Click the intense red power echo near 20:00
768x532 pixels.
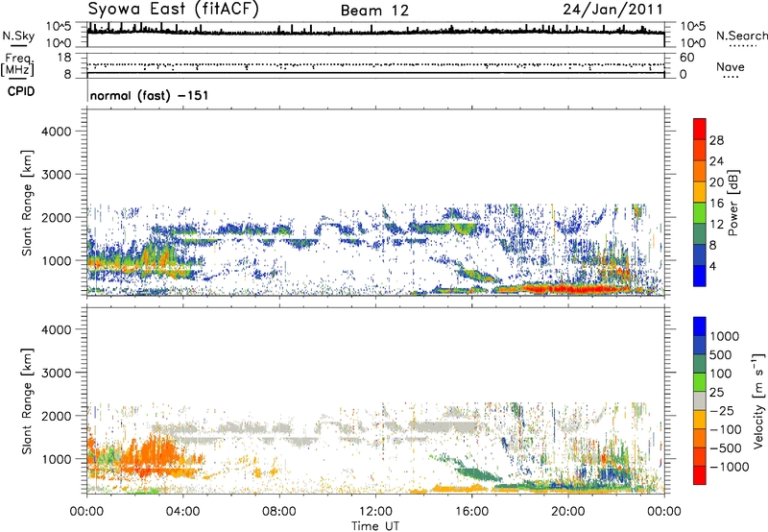click(575, 289)
